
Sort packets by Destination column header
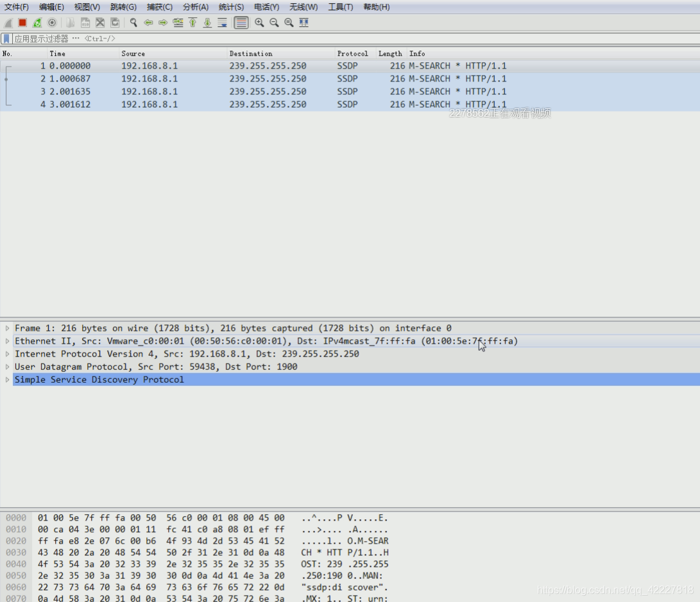(x=281, y=53)
